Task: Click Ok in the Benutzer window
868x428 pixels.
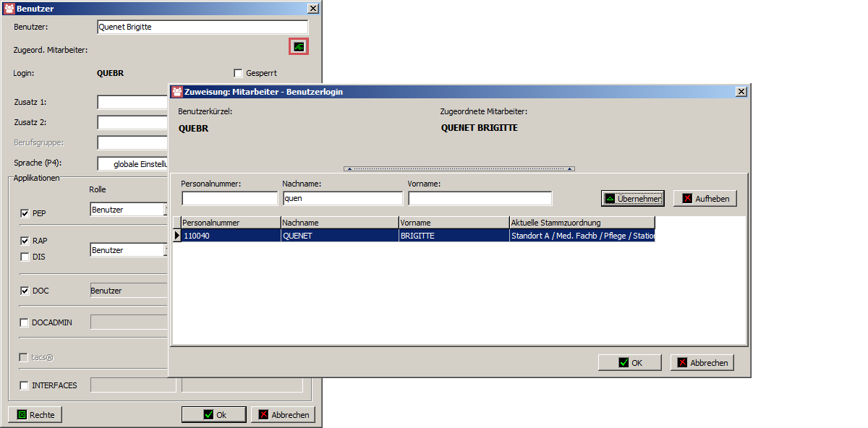Action: [x=214, y=415]
